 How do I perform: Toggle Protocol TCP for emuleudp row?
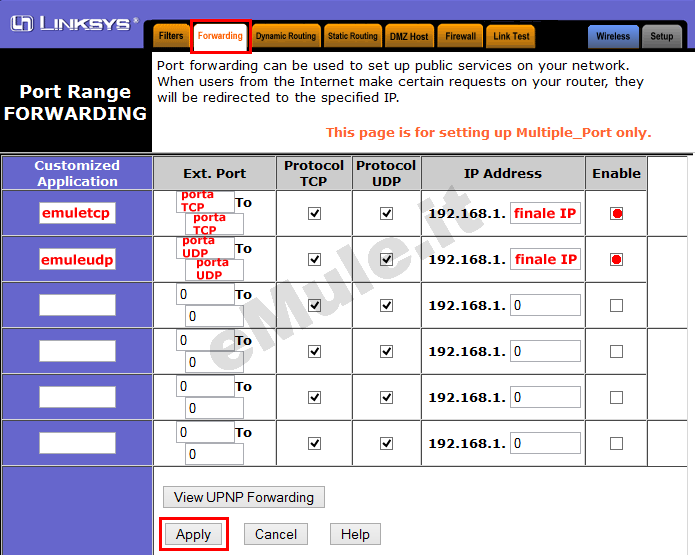tap(314, 259)
